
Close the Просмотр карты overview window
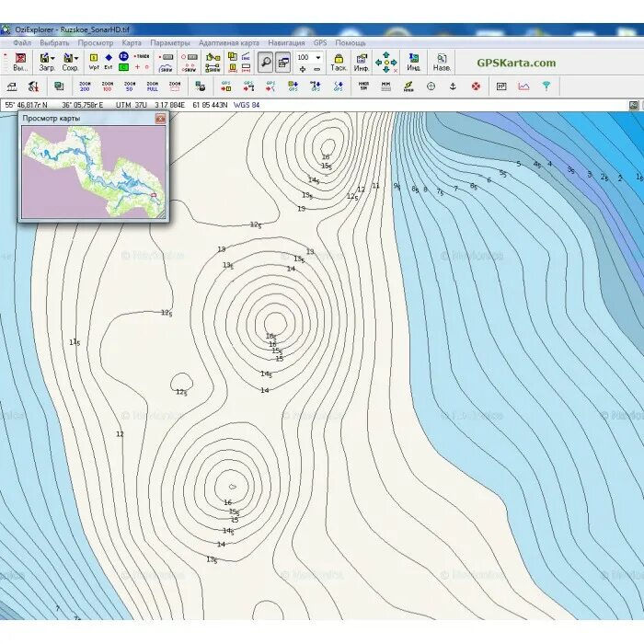coord(160,119)
